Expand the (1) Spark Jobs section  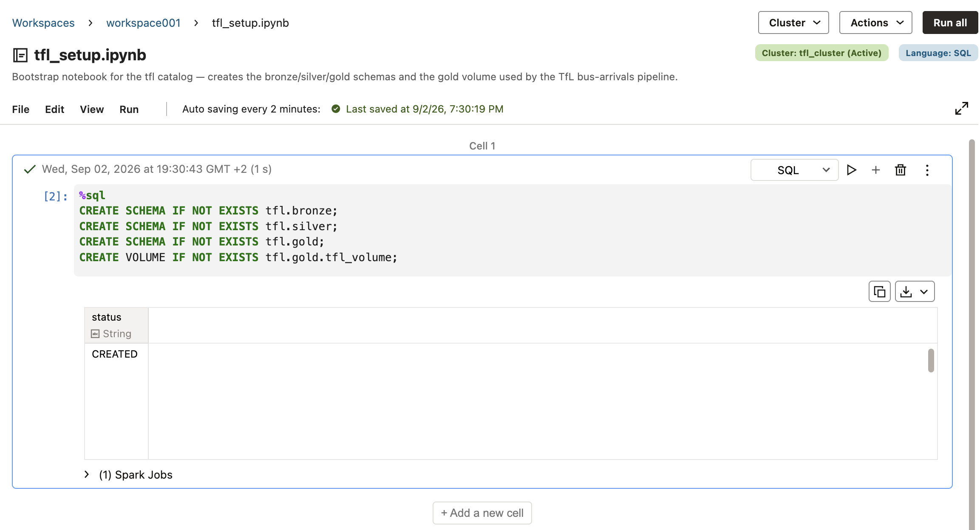click(x=87, y=474)
